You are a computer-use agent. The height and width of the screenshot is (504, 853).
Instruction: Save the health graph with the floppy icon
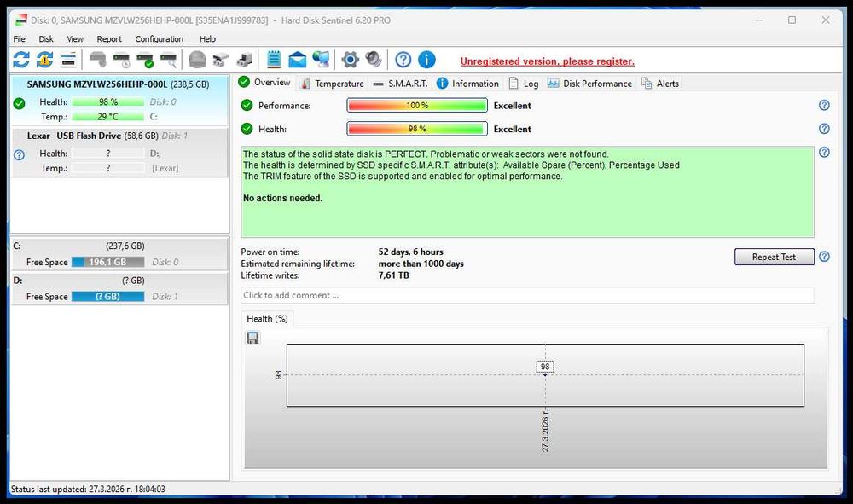pyautogui.click(x=253, y=339)
